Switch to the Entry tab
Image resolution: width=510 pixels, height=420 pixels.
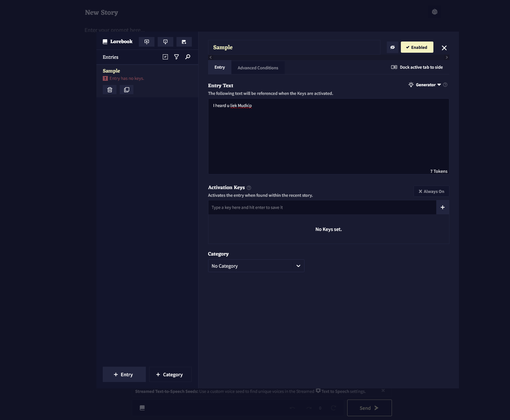pos(220,67)
